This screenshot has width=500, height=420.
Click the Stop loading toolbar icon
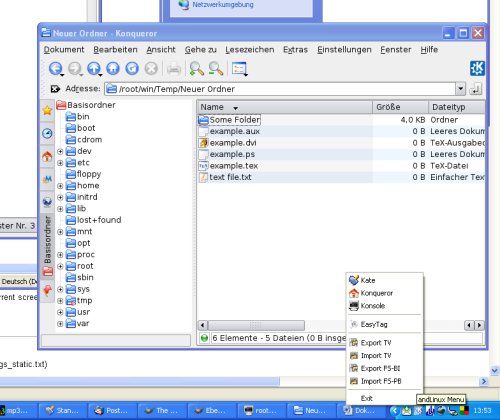[x=151, y=69]
